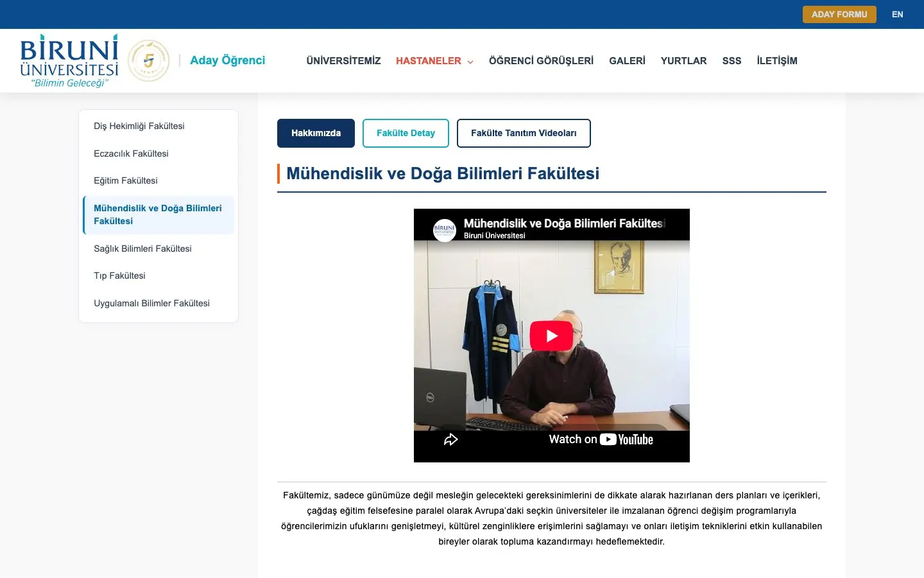Click the Biruni Üniversitesi logo
This screenshot has width=924, height=578.
[x=69, y=60]
